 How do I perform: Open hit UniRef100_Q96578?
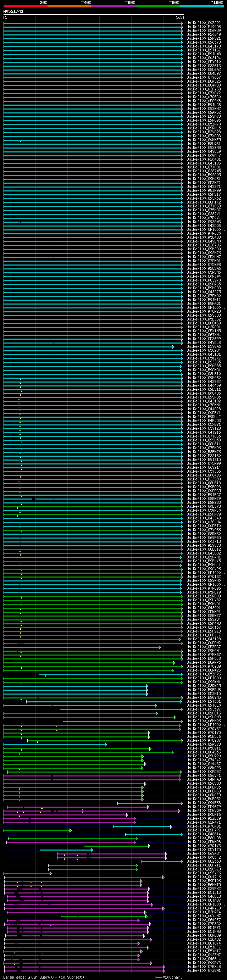[204, 42]
